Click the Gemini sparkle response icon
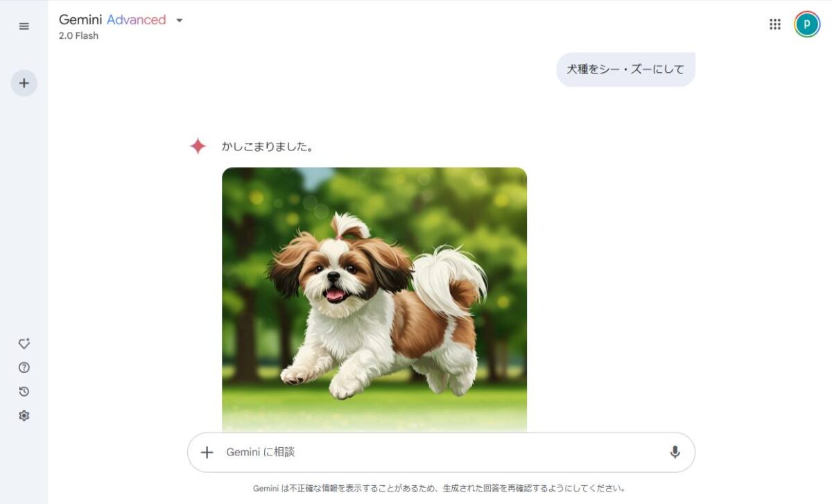The image size is (832, 504). tap(198, 146)
